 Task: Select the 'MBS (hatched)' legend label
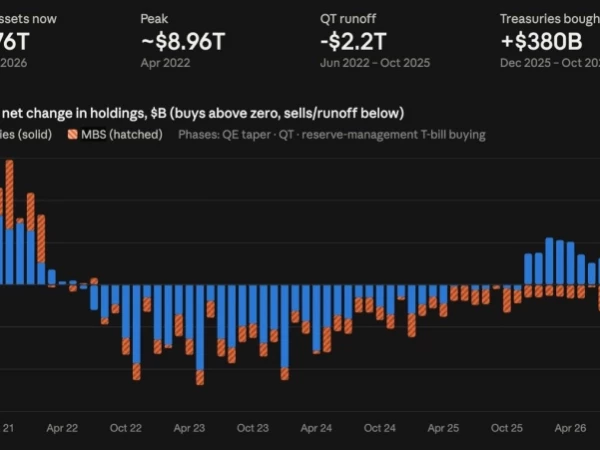coord(122,134)
